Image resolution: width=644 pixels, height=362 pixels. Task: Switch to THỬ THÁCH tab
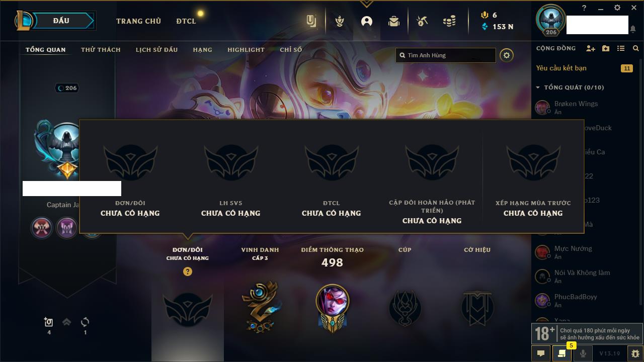(x=101, y=50)
